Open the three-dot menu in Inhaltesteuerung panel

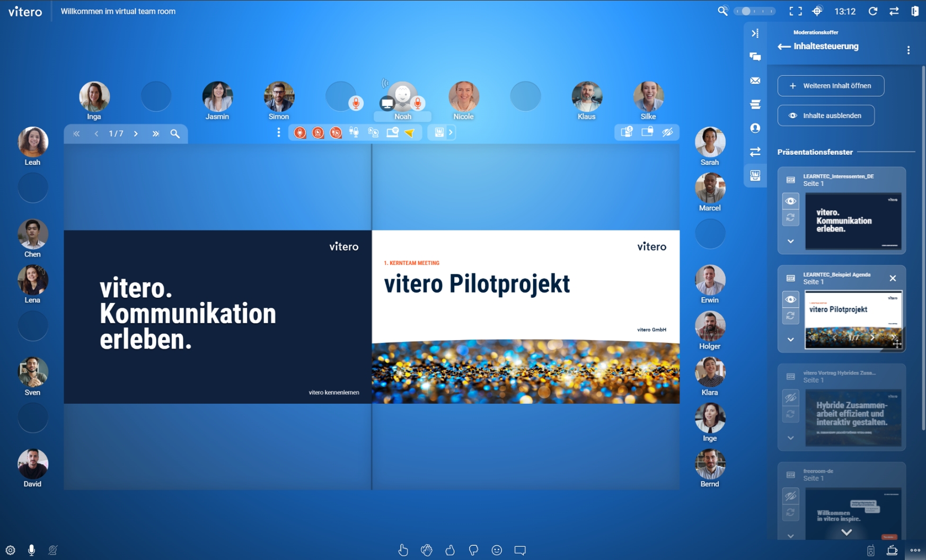909,50
